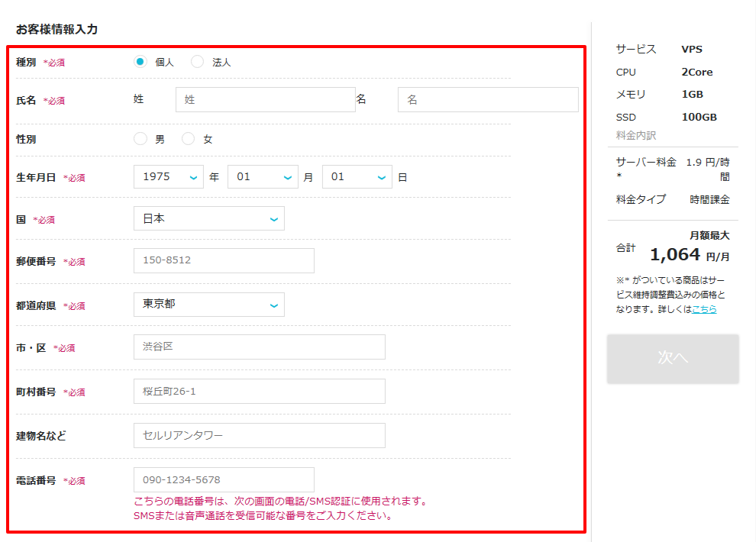The image size is (756, 542).
Task: Open the birth year dropdown showing 1975
Action: 168,177
